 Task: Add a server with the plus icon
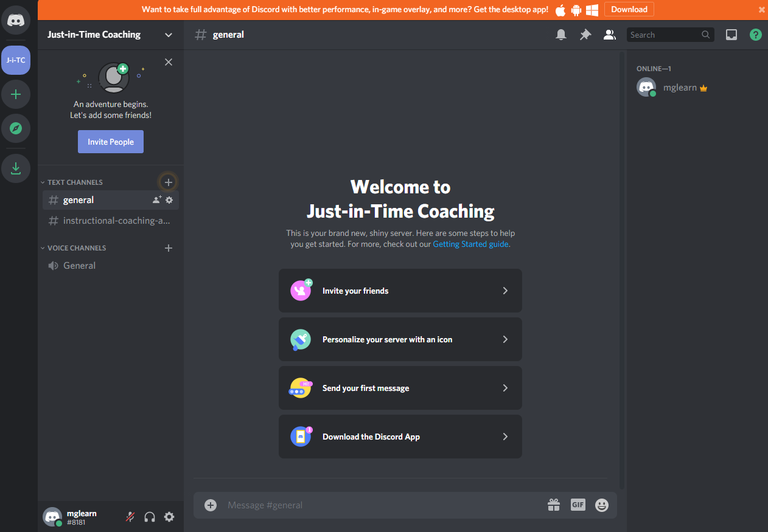coord(16,94)
